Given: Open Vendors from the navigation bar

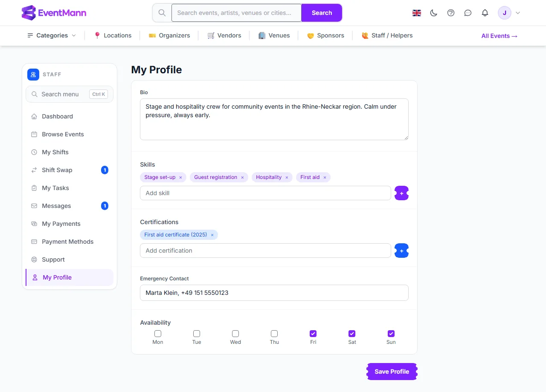Looking at the screenshot, I should [x=224, y=35].
